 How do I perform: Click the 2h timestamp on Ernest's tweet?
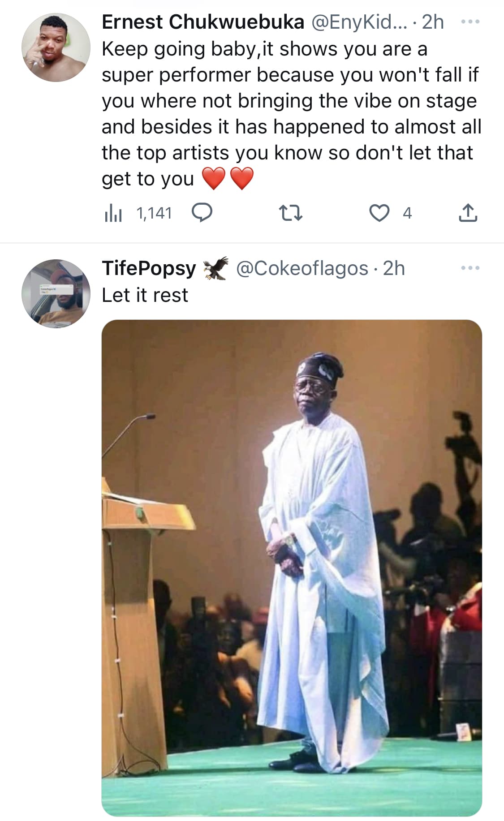point(433,22)
